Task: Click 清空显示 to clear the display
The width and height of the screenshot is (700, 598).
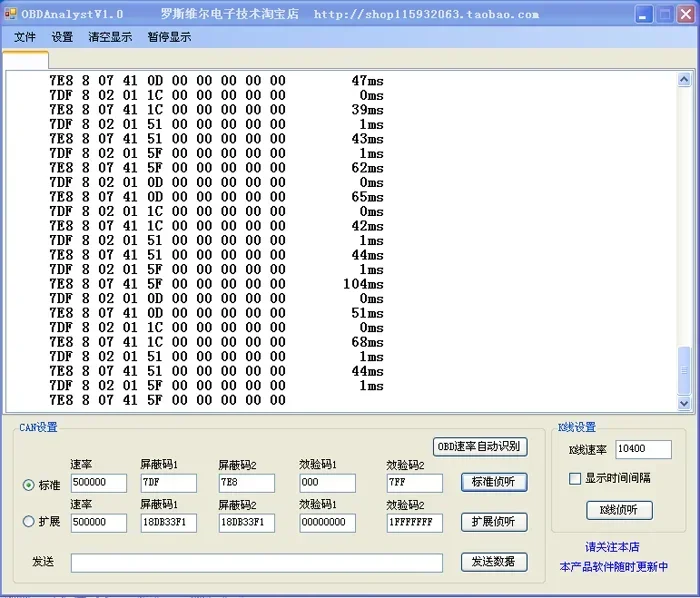Action: point(110,37)
